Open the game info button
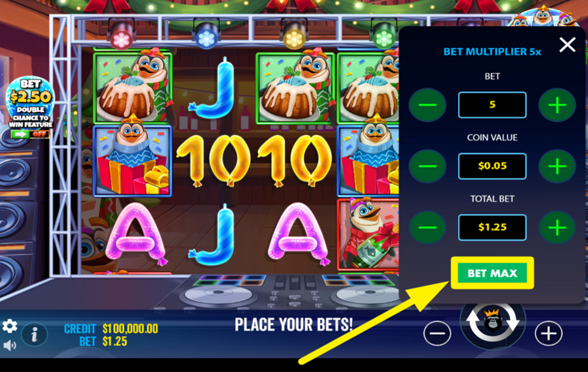 (x=34, y=333)
